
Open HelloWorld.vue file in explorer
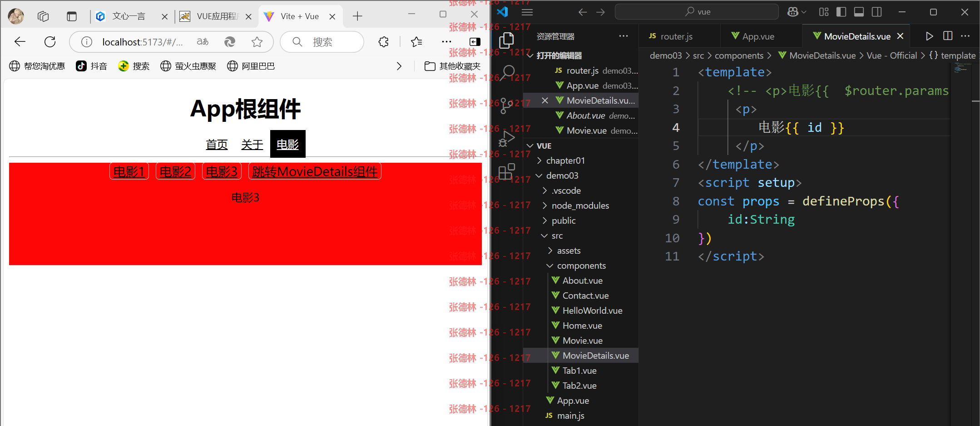click(592, 311)
